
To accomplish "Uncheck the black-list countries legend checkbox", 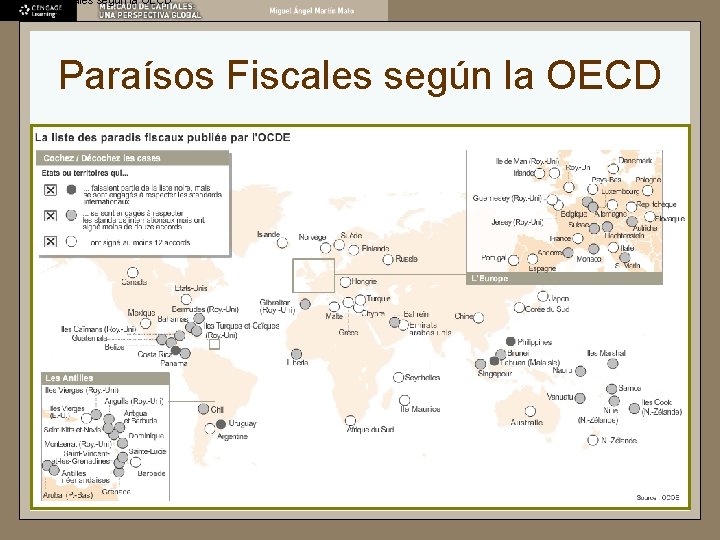I will [51, 190].
